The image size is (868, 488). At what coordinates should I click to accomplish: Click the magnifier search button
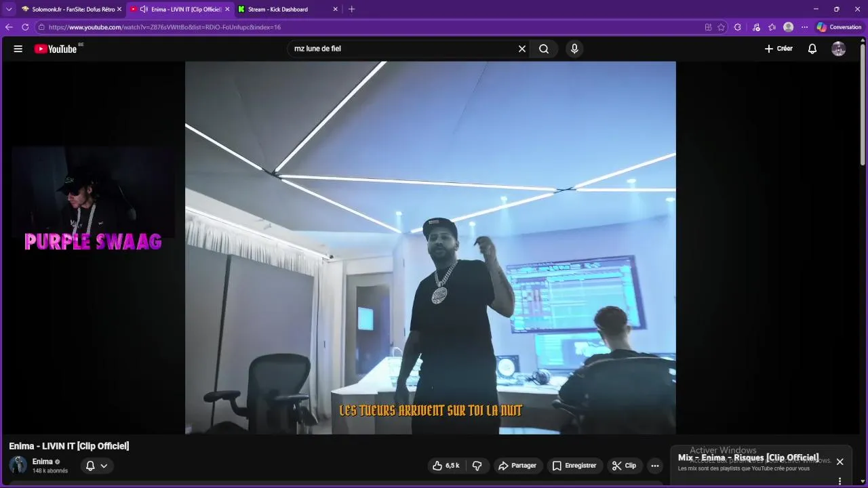click(544, 49)
